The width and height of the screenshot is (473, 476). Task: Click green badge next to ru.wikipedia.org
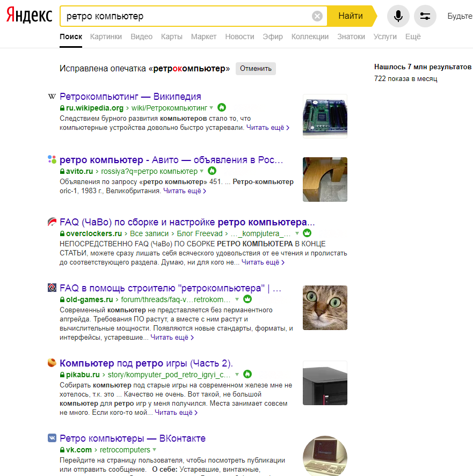222,107
